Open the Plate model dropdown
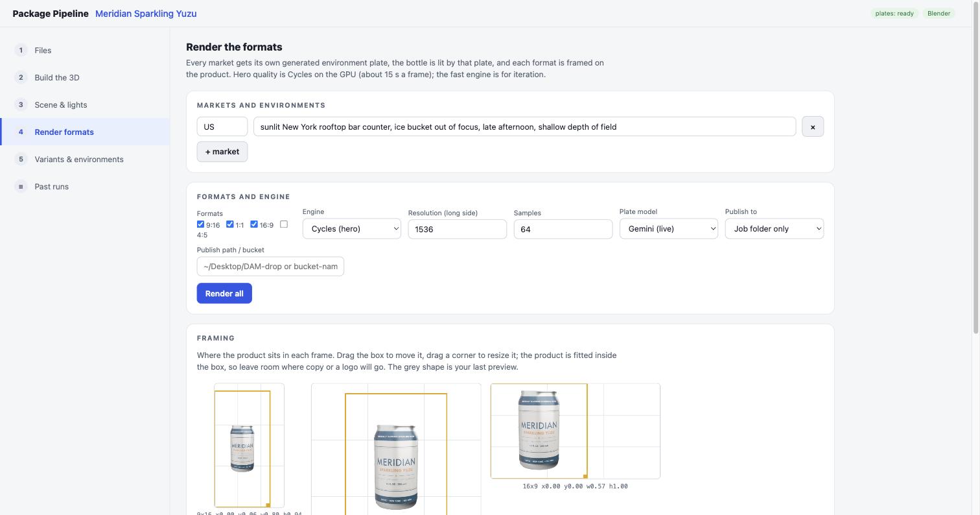This screenshot has height=515, width=980. pyautogui.click(x=669, y=228)
